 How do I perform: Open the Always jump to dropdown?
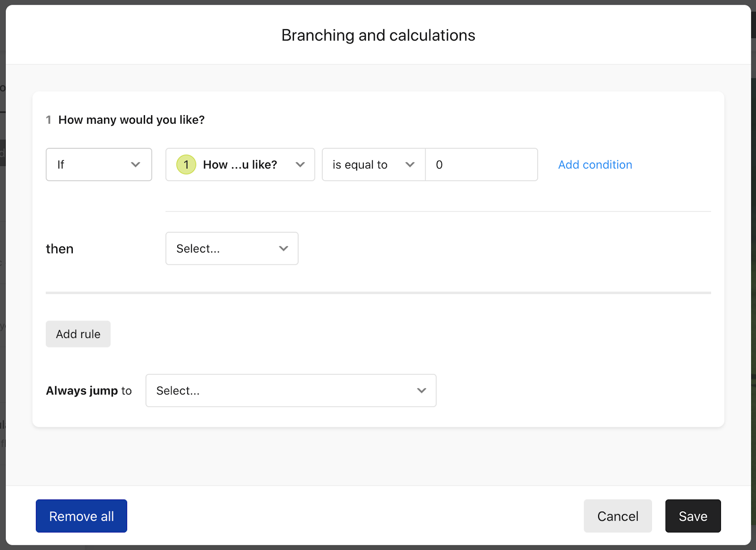coord(291,390)
